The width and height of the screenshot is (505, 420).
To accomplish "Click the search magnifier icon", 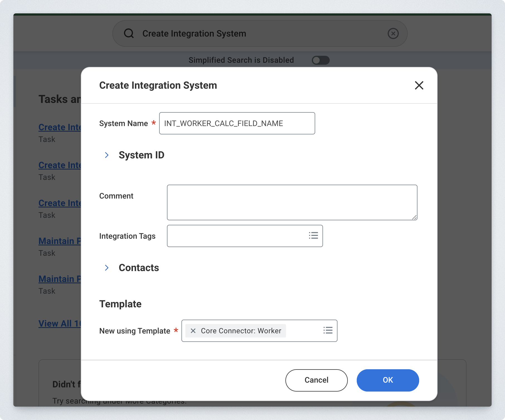I will click(x=129, y=33).
